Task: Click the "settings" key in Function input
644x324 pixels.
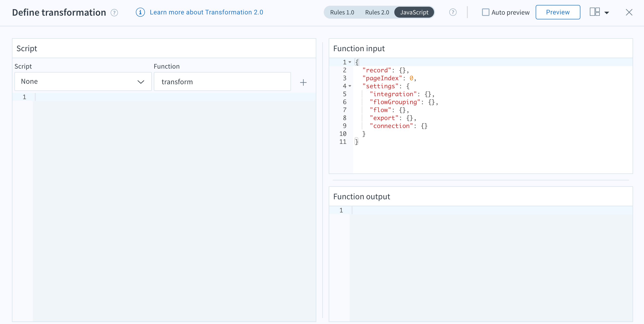Action: 380,86
